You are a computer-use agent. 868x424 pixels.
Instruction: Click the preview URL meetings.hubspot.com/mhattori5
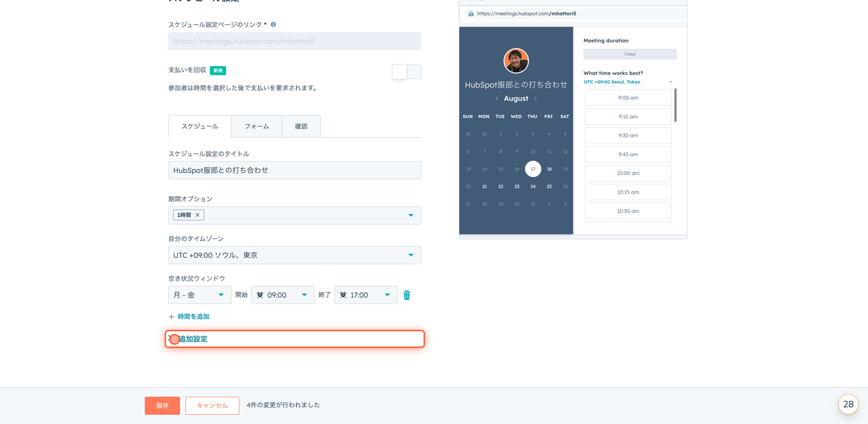(527, 13)
